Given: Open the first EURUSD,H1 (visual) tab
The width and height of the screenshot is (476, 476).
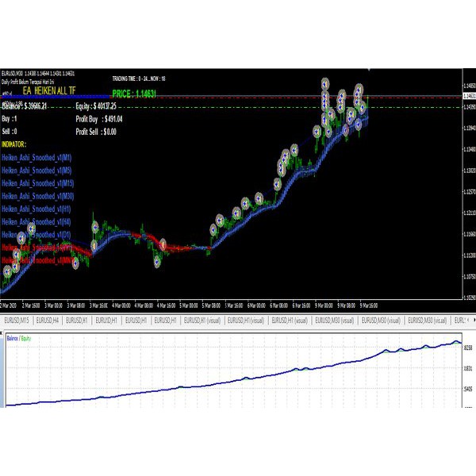Looking at the screenshot, I should (202, 320).
